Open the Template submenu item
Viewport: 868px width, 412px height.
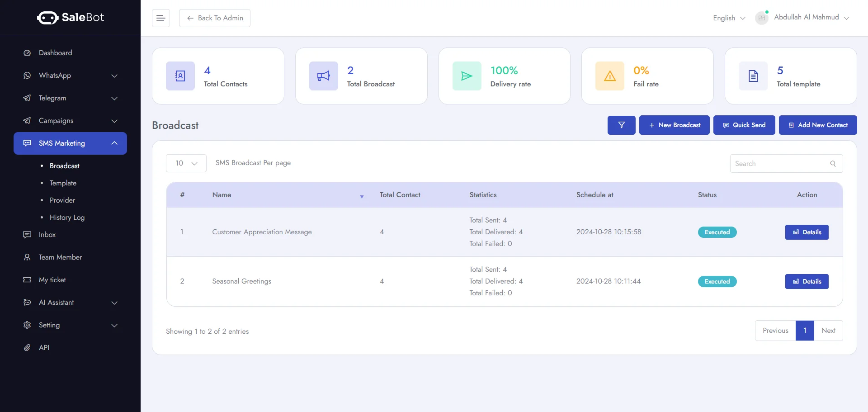coord(63,183)
